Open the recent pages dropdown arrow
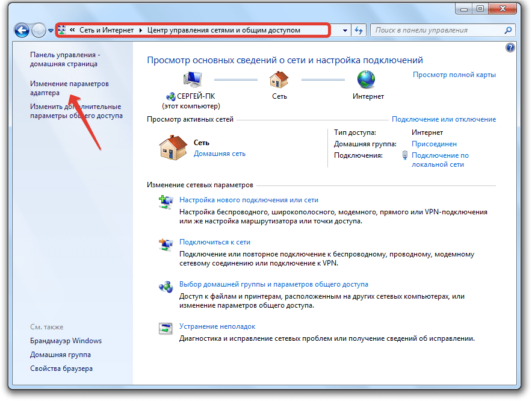532x401 pixels. [51, 30]
